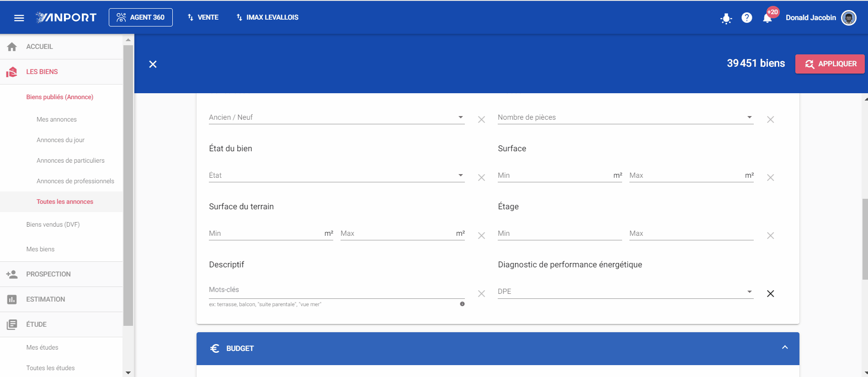This screenshot has height=377, width=868.
Task: Open Donald Jacobin profile avatar
Action: click(849, 18)
